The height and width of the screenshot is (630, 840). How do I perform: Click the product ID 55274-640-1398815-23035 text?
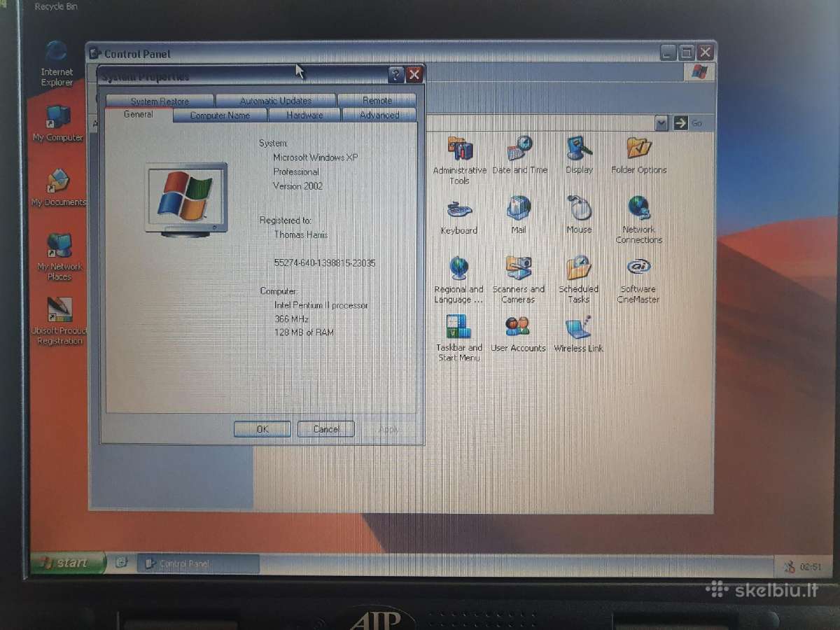325,263
